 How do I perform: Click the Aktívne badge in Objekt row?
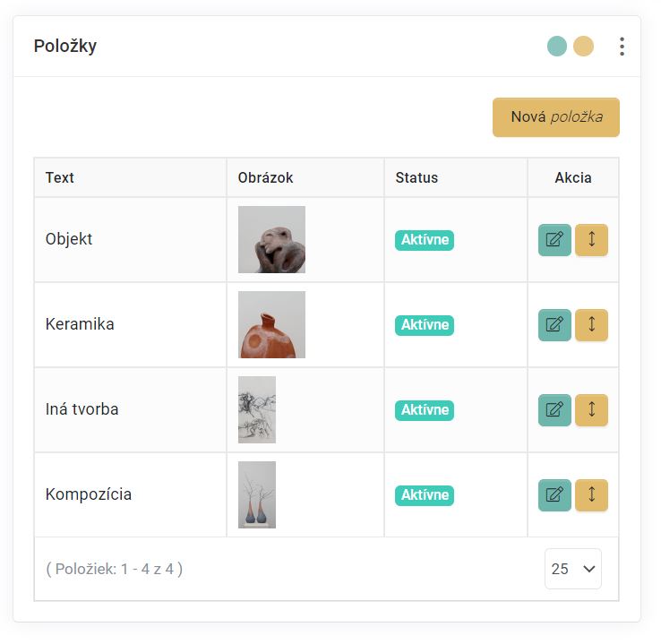(425, 240)
